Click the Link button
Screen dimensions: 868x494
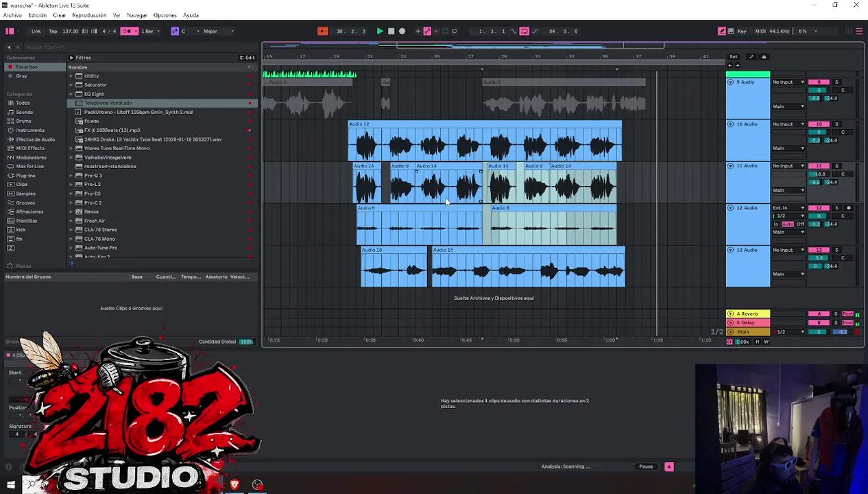click(x=36, y=31)
